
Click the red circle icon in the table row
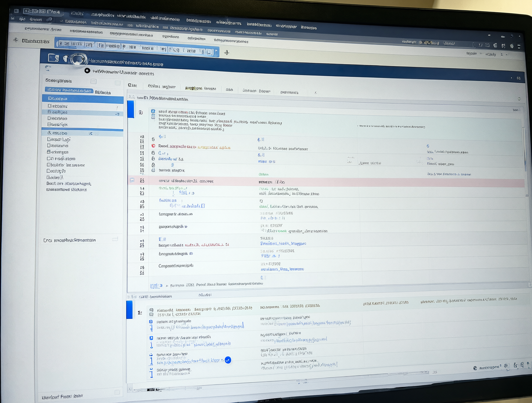[x=153, y=146]
